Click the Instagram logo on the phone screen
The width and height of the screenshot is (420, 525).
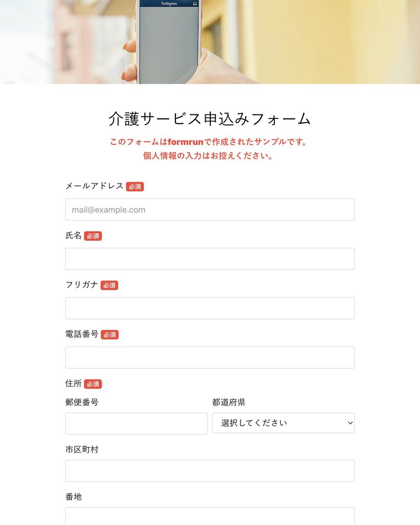pyautogui.click(x=169, y=4)
